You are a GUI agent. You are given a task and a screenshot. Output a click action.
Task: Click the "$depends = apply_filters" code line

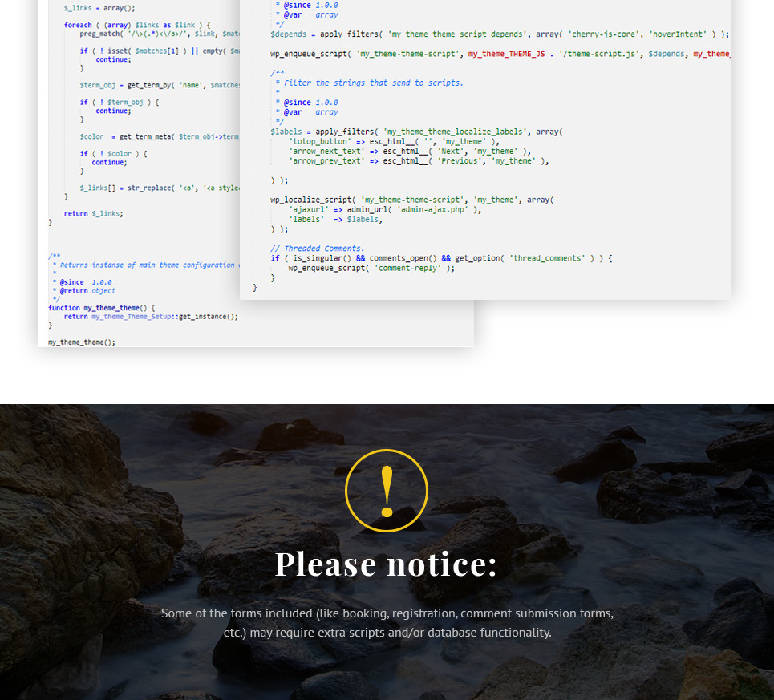[x=497, y=34]
